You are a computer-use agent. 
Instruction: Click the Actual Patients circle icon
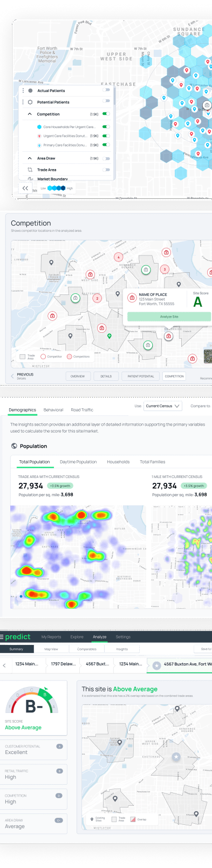(x=30, y=91)
